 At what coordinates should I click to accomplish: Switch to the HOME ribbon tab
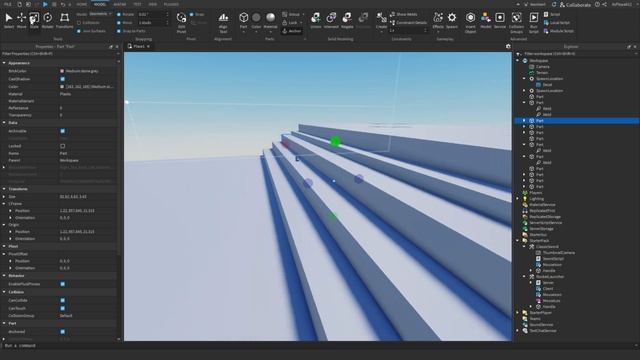82,4
